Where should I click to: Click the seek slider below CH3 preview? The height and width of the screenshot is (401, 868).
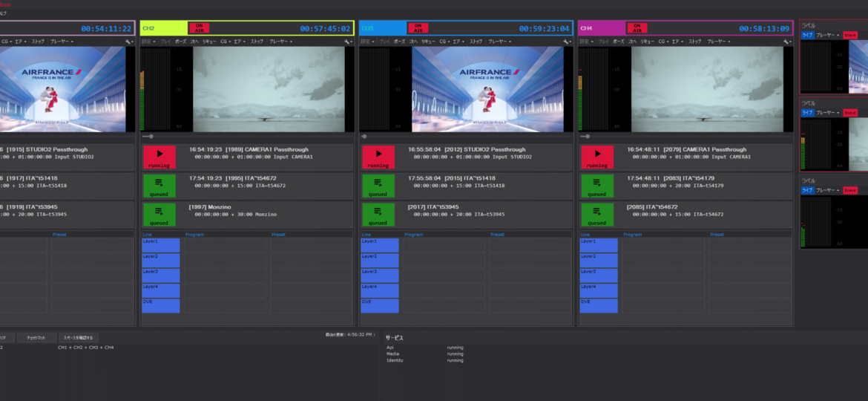(x=467, y=136)
